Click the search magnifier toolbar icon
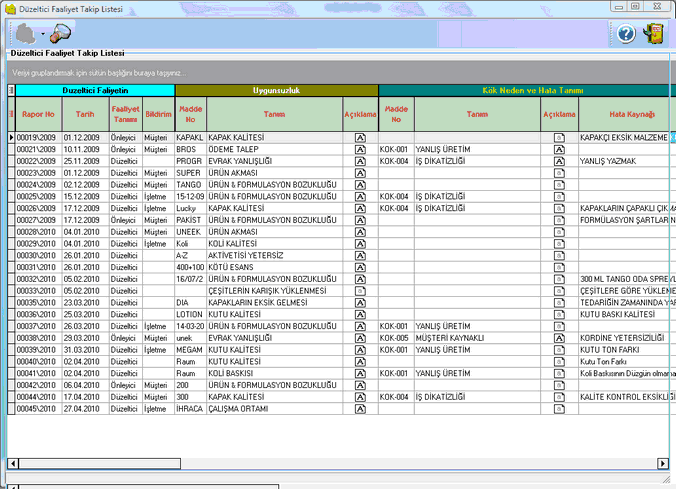The image size is (676, 489). [60, 34]
